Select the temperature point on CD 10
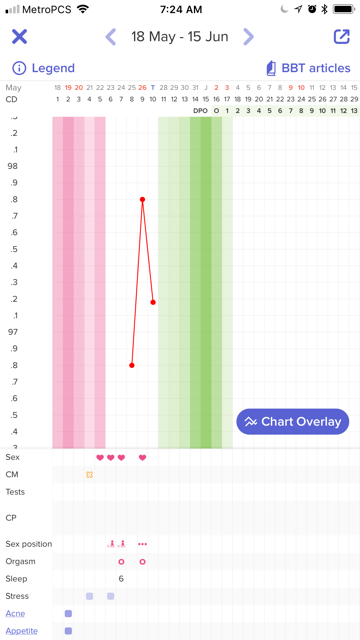Image resolution: width=360 pixels, height=640 pixels. tap(153, 302)
